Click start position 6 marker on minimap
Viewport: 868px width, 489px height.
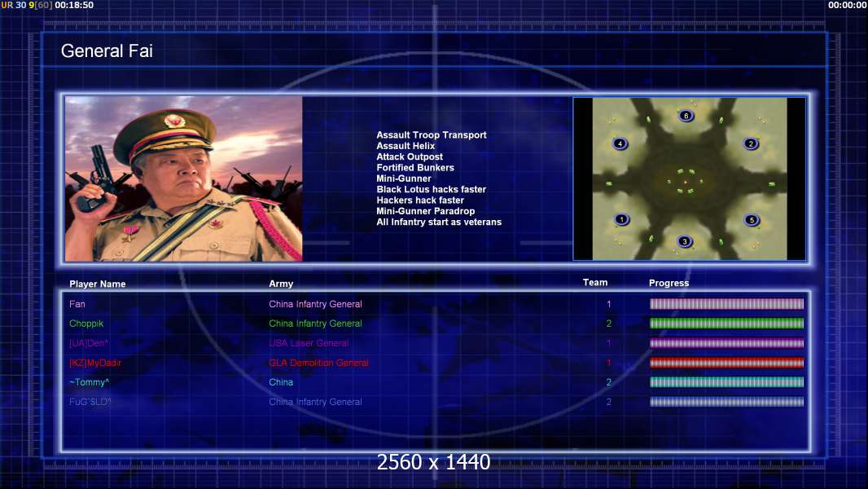point(686,116)
